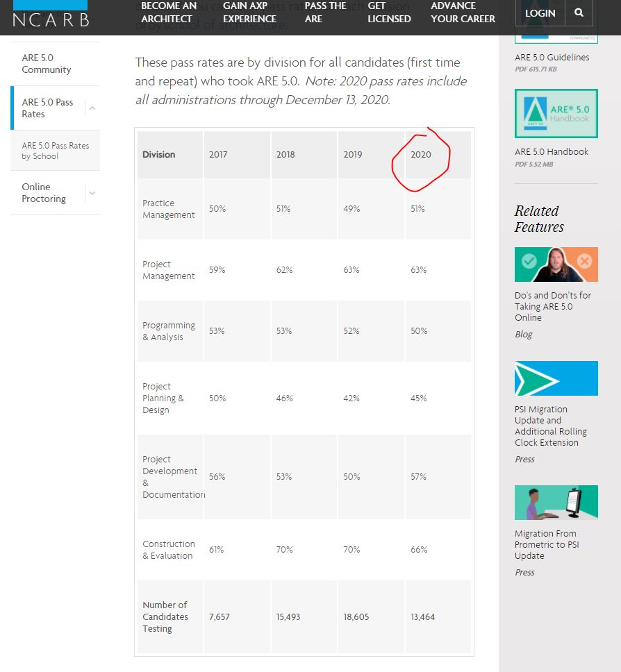Click the Programming & Analysis row label
Screen dimensions: 621x672
pyautogui.click(x=169, y=331)
